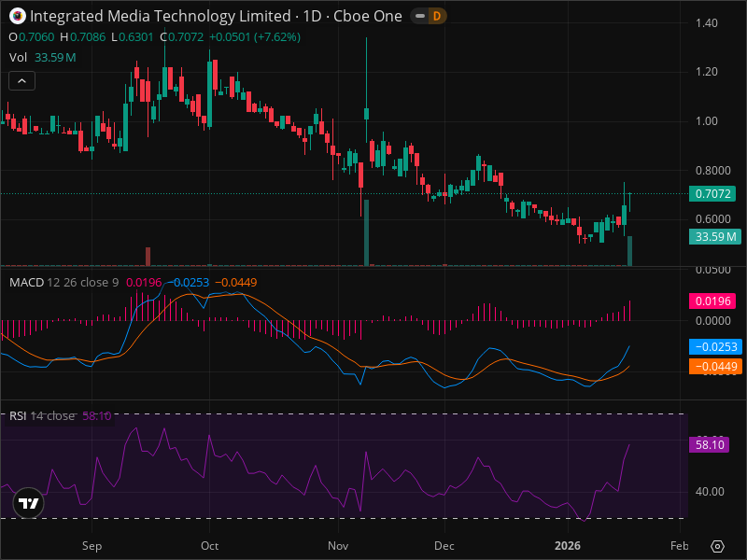Screen dimensions: 747x560
Task: Click the Integrated Media Technology symbol logo
Action: tap(18, 16)
